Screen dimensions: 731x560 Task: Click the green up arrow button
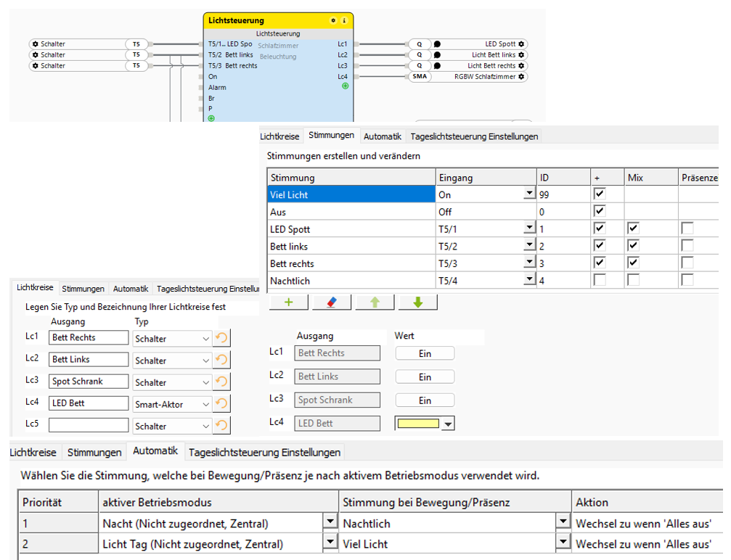coord(374,302)
